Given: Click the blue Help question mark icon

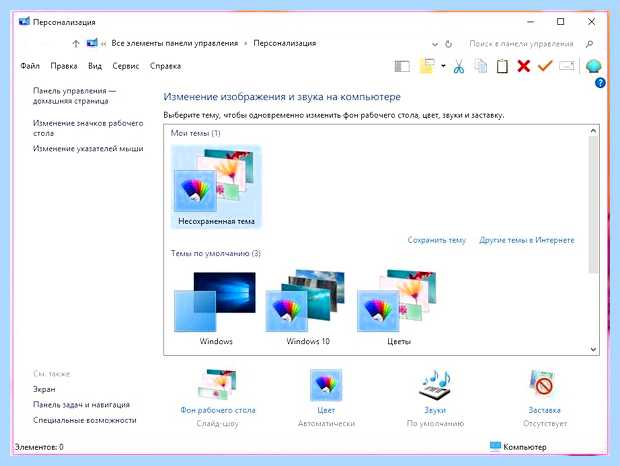Looking at the screenshot, I should click(x=600, y=83).
